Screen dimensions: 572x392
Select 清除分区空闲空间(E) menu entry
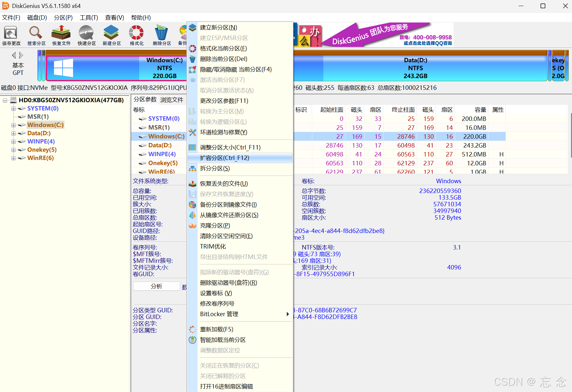[x=240, y=236]
